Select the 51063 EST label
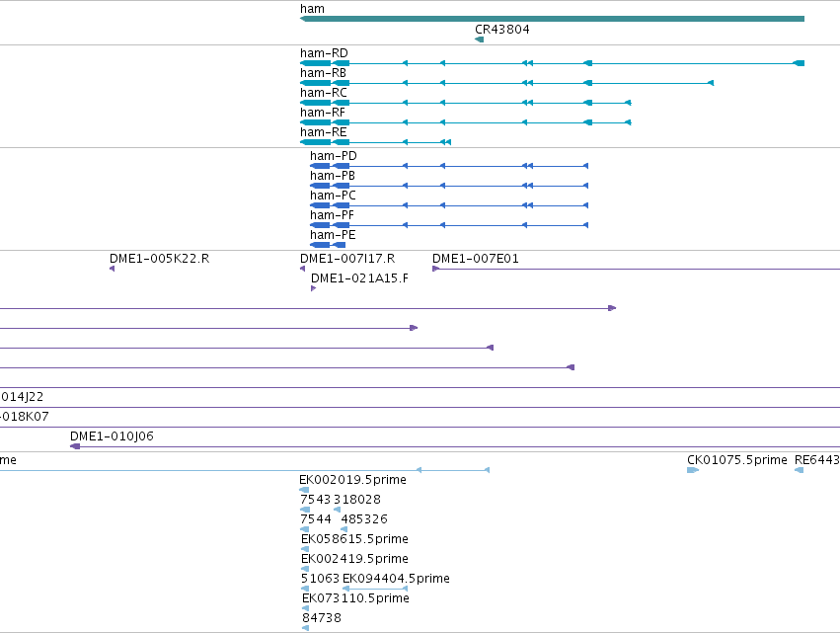The image size is (840, 633). pyautogui.click(x=320, y=580)
